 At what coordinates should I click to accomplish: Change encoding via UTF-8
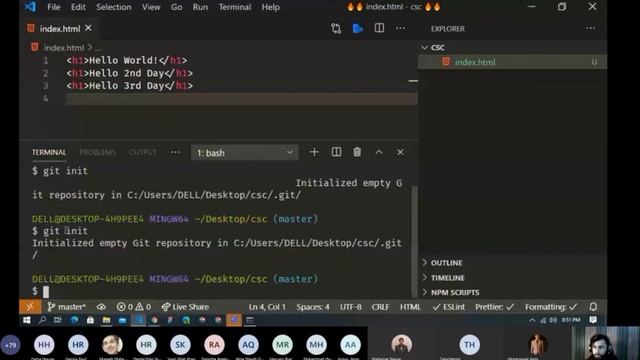pyautogui.click(x=351, y=307)
